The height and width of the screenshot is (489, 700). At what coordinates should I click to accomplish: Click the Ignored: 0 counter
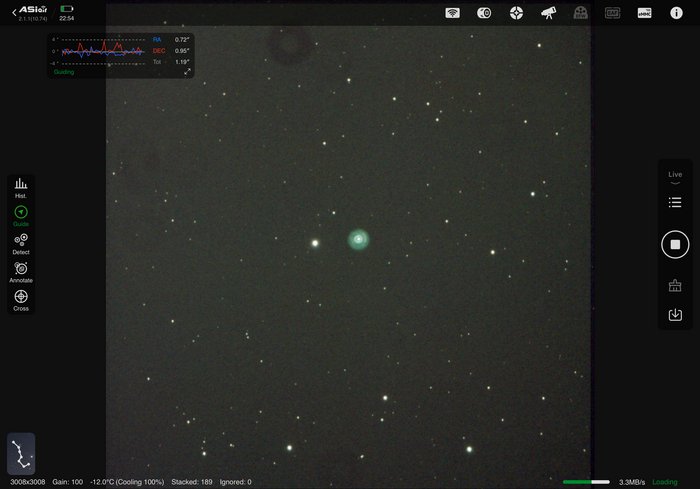(x=235, y=482)
